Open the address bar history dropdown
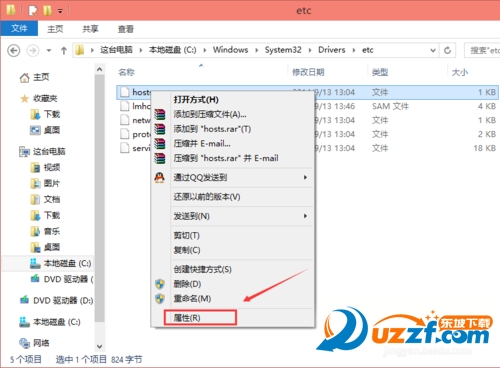The height and width of the screenshot is (368, 500). point(433,51)
